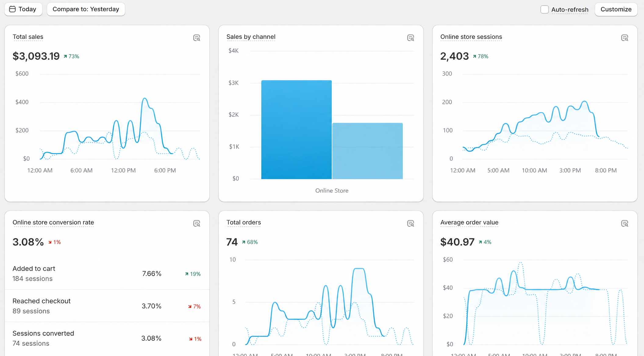
Task: Click the 89 sessions text
Action: [x=31, y=311]
